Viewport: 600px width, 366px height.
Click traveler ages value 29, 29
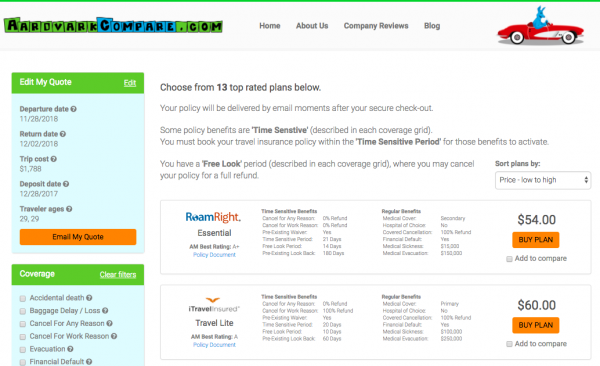(29, 219)
